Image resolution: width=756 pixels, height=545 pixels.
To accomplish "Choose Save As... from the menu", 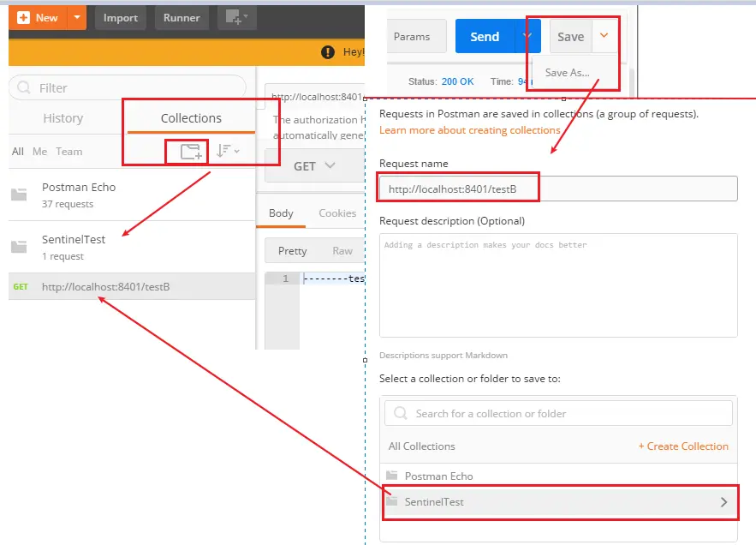I will point(567,72).
